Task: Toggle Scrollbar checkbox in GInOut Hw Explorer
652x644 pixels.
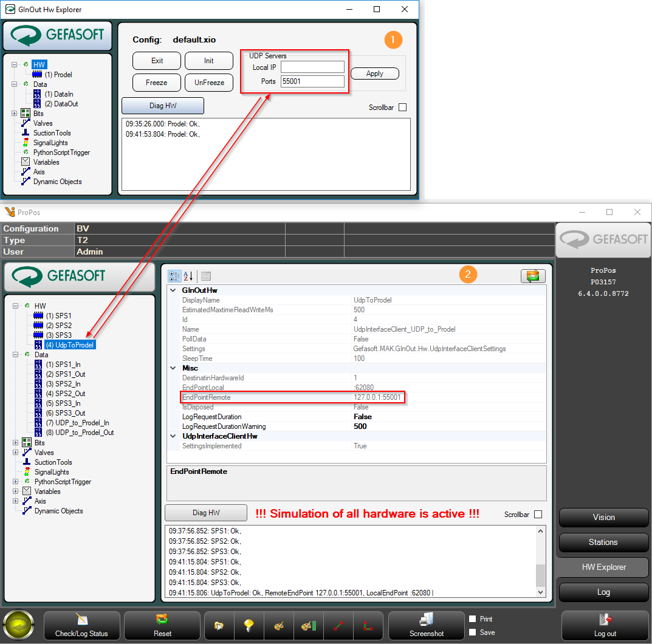Action: coord(402,108)
